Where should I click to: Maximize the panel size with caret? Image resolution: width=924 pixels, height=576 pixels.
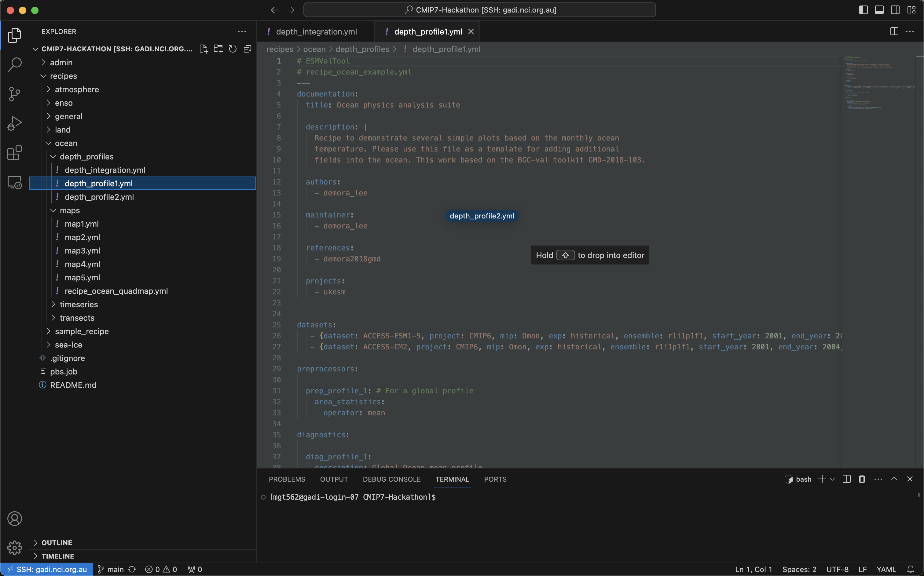894,479
